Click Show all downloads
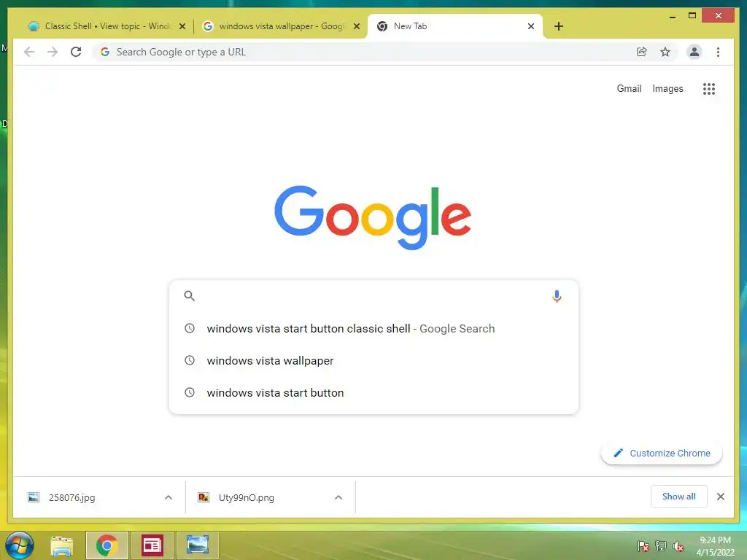Viewport: 747px width, 560px height. pos(679,497)
